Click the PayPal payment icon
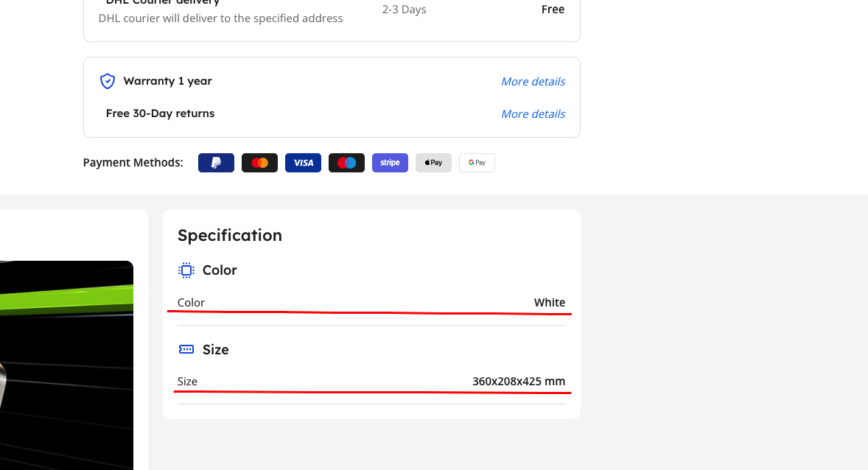This screenshot has height=470, width=868. [x=216, y=163]
